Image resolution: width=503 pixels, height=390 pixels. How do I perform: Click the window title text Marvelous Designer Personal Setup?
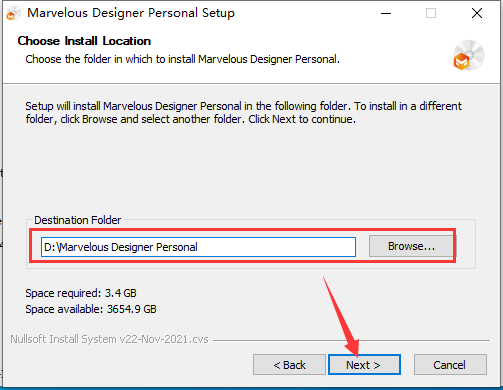[131, 13]
